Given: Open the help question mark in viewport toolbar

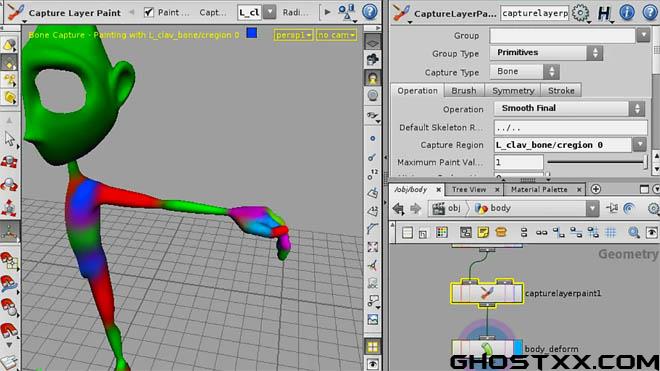Looking at the screenshot, I should pyautogui.click(x=370, y=12).
